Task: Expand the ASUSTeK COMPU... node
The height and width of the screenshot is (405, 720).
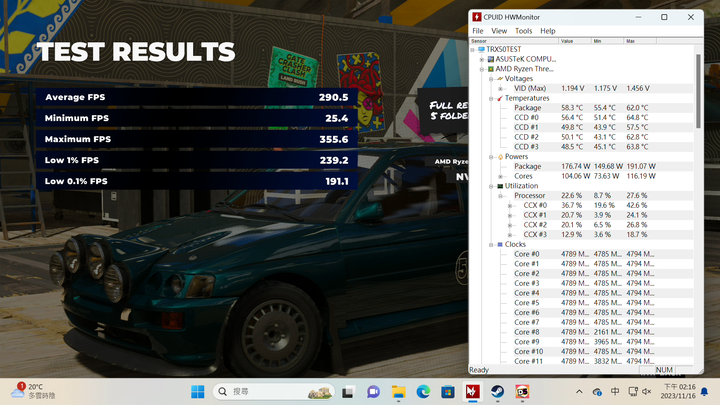Action: (x=482, y=59)
